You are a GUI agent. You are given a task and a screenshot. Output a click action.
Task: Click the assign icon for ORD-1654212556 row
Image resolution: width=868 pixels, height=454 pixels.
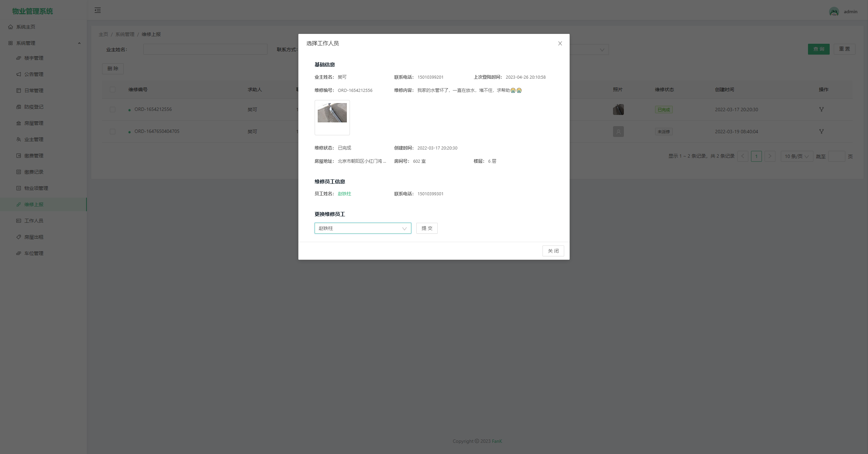821,110
